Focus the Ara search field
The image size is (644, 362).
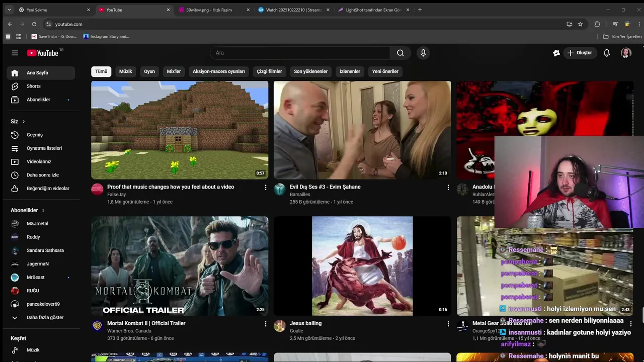300,53
